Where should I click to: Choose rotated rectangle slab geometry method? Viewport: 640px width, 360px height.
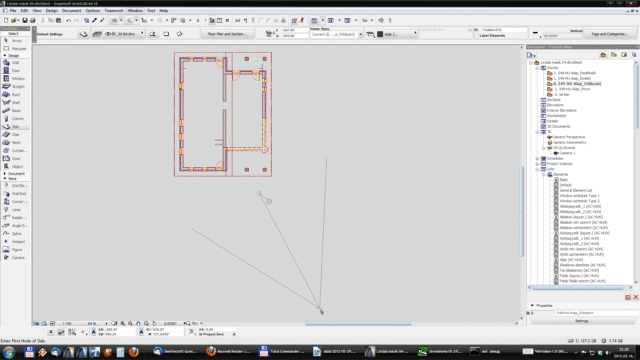coord(179,34)
